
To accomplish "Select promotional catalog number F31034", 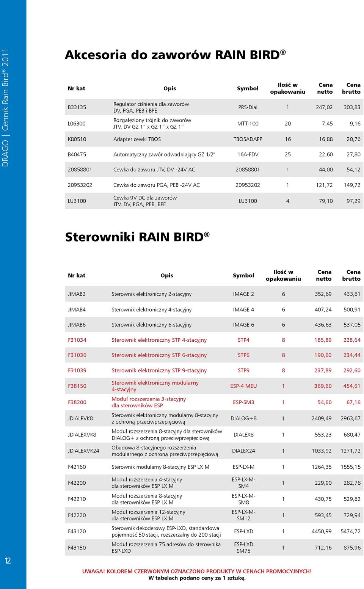I will pyautogui.click(x=77, y=340).
